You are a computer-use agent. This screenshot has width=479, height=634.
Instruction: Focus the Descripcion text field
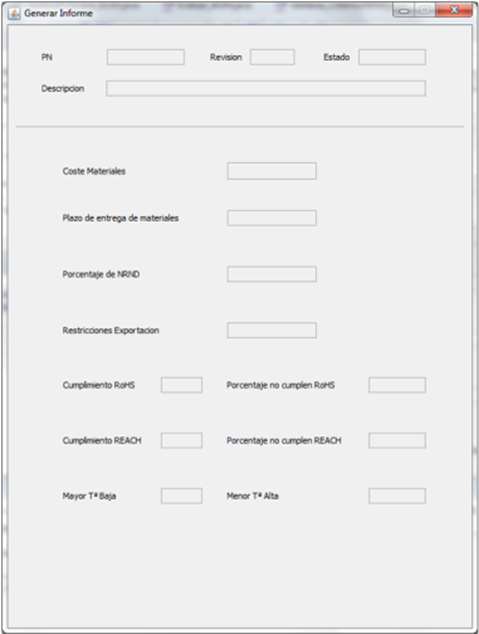[266, 88]
